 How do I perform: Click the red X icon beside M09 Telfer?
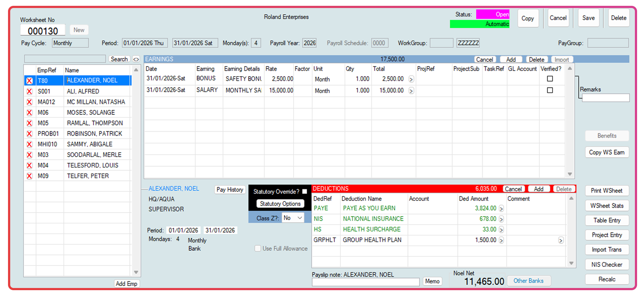click(x=30, y=176)
